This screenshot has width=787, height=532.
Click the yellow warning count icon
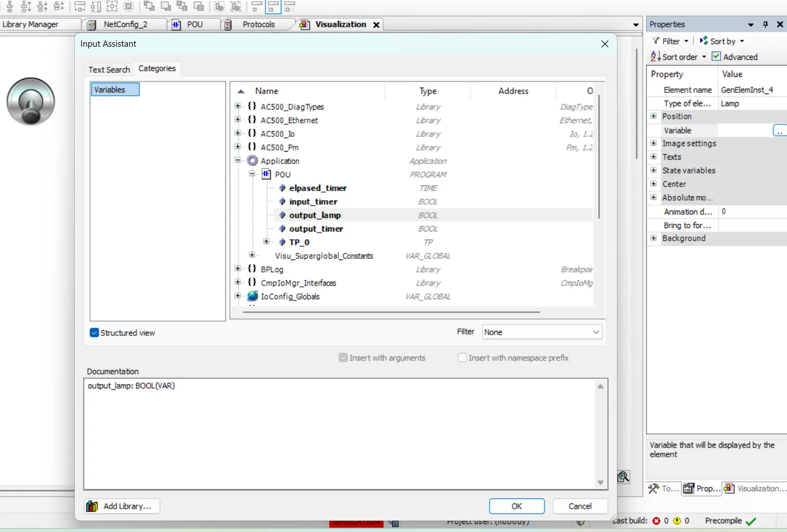(x=677, y=521)
